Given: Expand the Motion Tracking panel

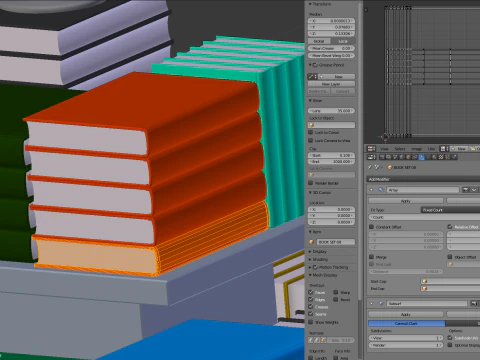Looking at the screenshot, I should [x=310, y=267].
